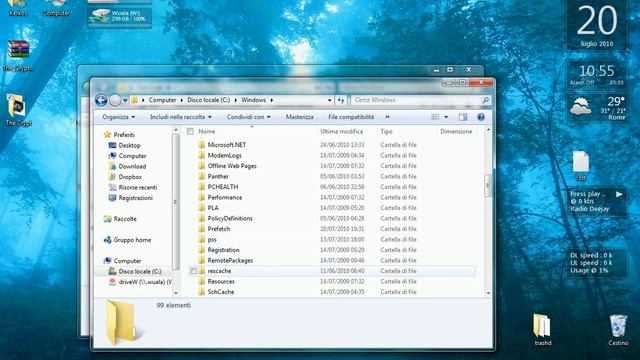
Task: Click the Registration folder icon
Action: pos(201,250)
